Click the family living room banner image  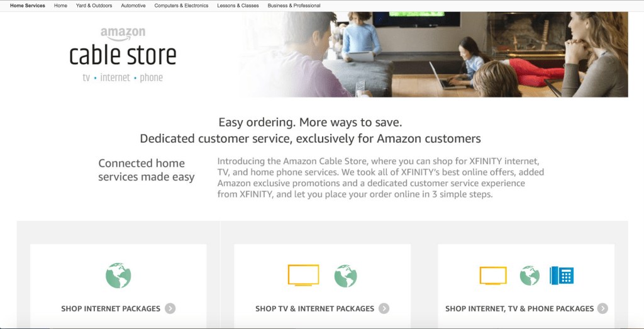coord(433,54)
